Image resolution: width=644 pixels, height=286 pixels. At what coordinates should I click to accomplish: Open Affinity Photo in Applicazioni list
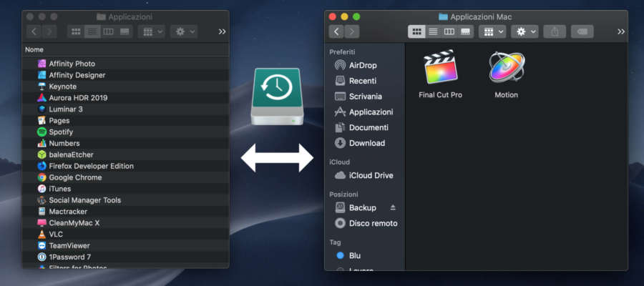(x=125, y=64)
